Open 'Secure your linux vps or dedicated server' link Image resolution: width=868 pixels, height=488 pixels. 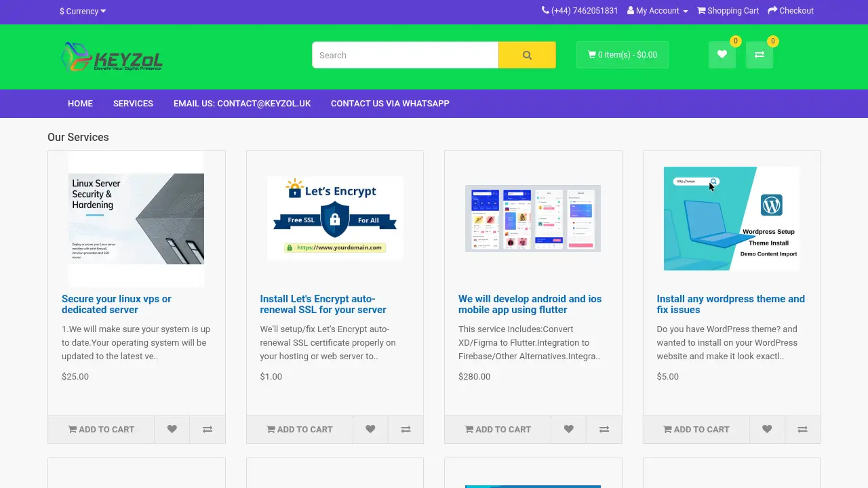click(x=117, y=304)
